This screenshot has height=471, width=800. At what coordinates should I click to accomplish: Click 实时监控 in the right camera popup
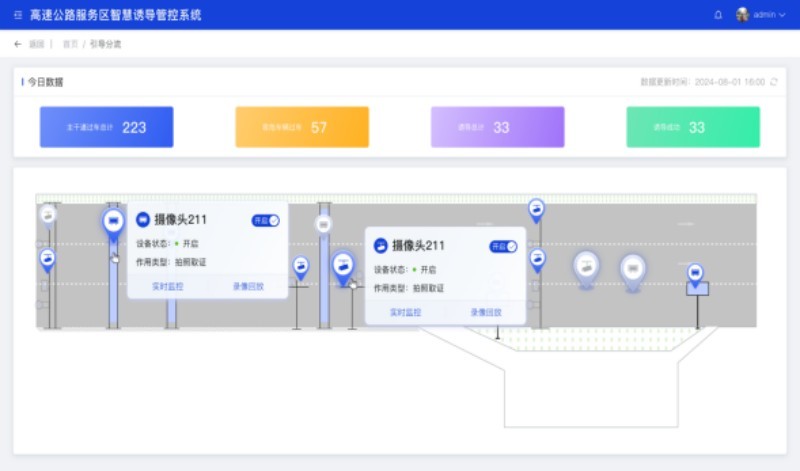(405, 312)
